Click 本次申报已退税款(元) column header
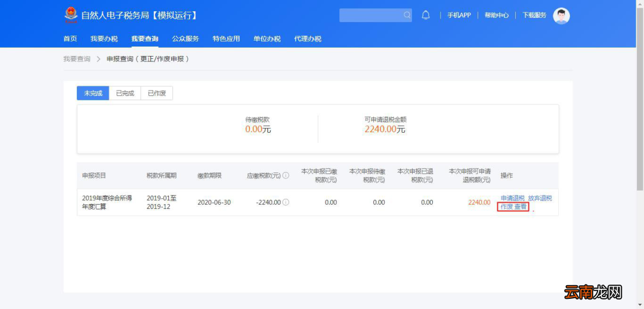The width and height of the screenshot is (644, 309). (x=415, y=176)
